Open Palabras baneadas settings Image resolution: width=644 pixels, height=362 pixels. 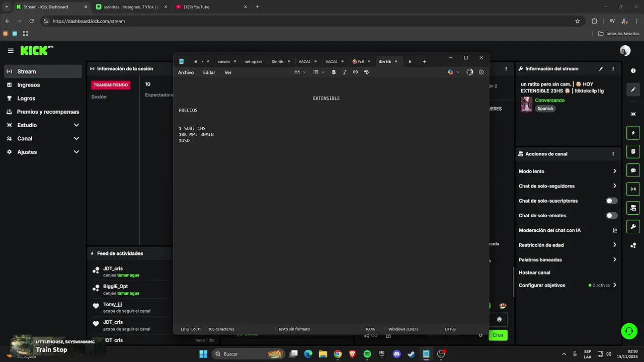tap(568, 260)
